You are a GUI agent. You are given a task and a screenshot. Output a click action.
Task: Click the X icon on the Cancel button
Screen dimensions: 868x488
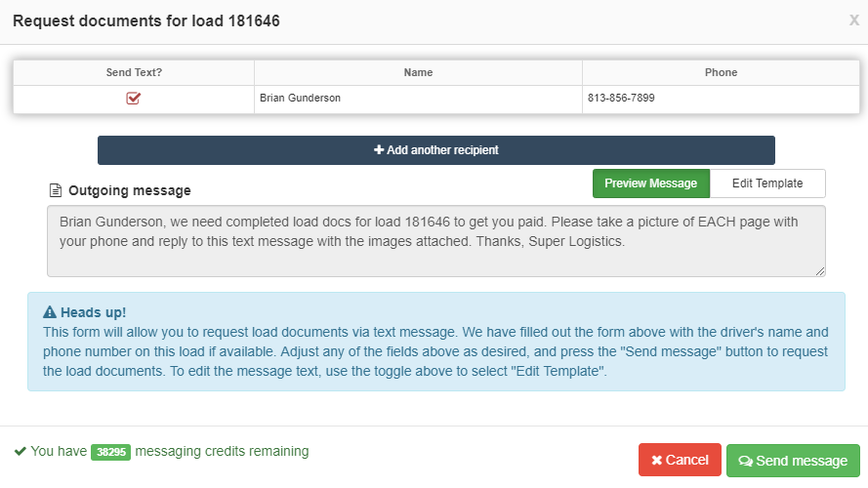click(656, 461)
